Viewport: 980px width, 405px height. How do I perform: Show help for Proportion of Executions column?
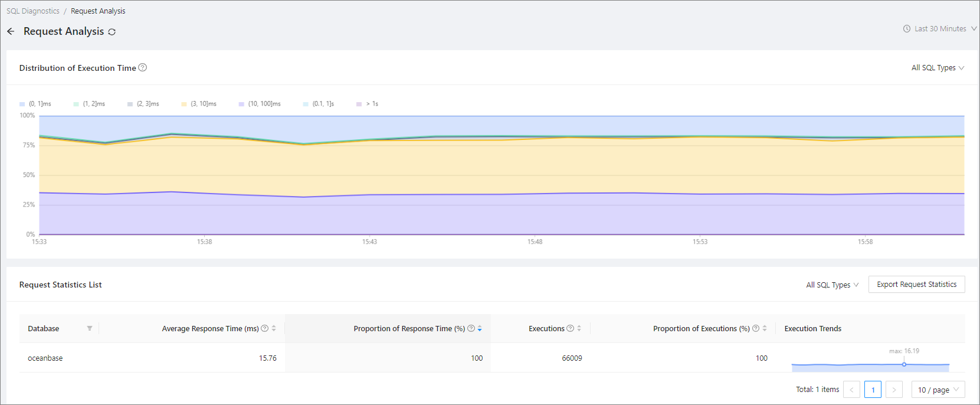click(756, 328)
